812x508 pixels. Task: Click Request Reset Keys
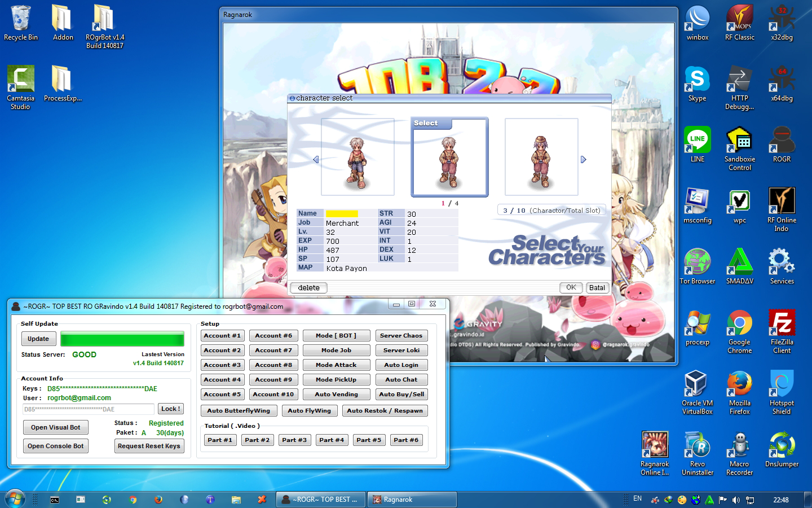coord(149,446)
